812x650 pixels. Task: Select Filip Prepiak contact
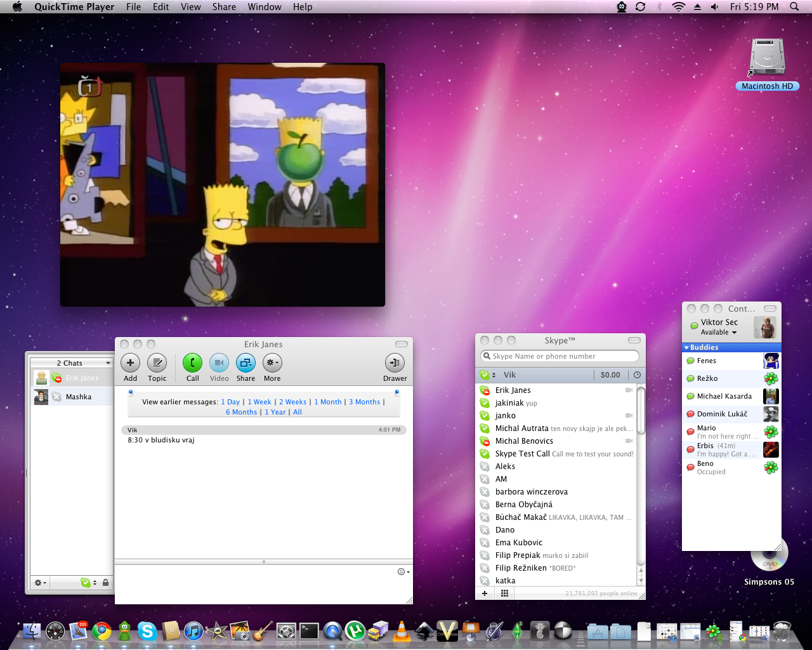coord(556,555)
